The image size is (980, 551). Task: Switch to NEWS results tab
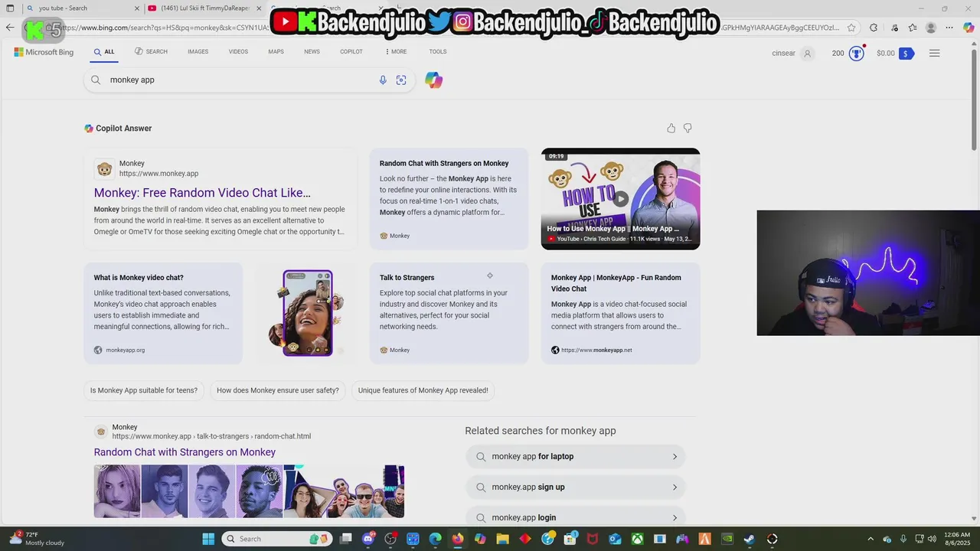pyautogui.click(x=312, y=52)
